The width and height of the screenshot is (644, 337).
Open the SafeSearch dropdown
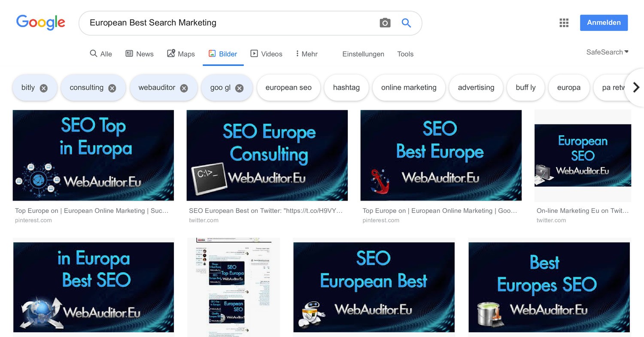[607, 52]
